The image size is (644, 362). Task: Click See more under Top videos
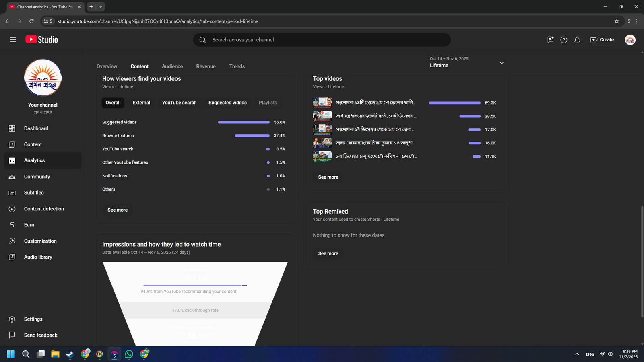click(x=328, y=177)
